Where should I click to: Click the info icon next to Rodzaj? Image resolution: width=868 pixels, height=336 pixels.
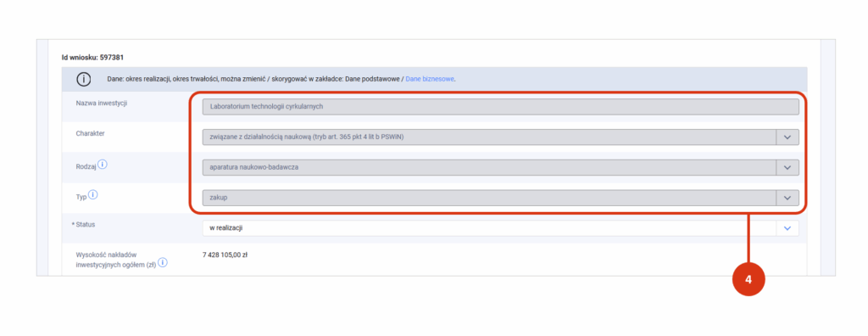tap(103, 164)
